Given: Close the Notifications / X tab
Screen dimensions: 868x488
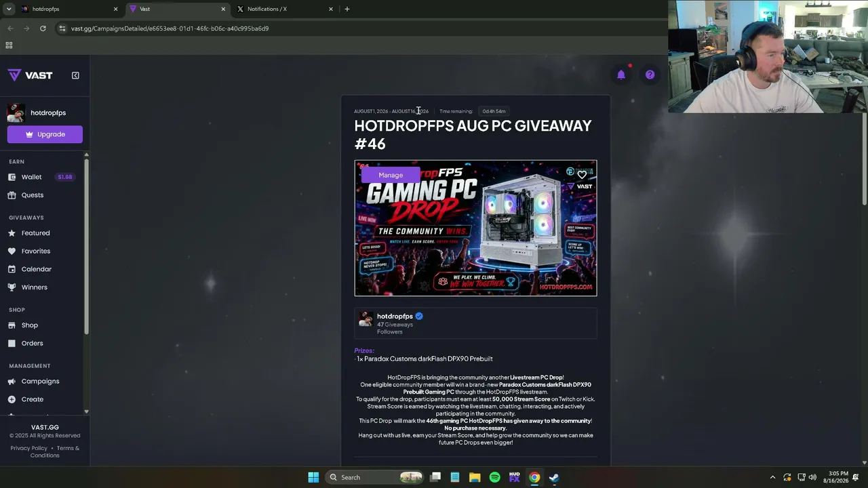Looking at the screenshot, I should point(331,9).
